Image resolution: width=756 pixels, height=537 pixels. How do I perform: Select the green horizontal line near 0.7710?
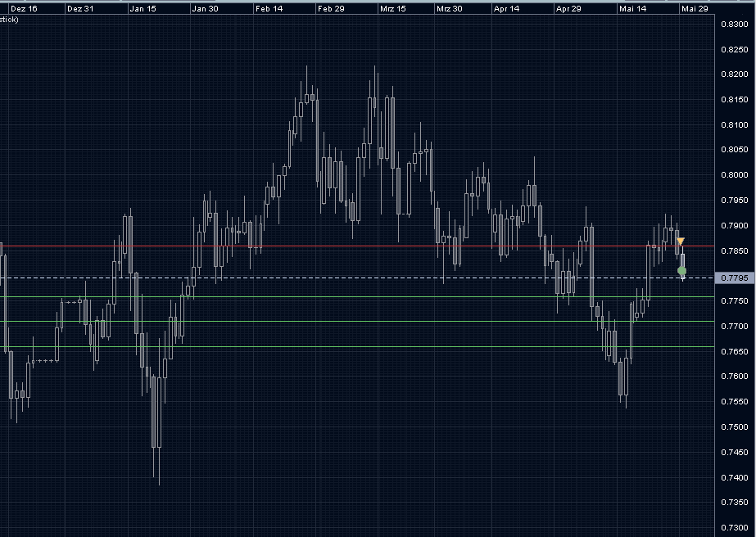tap(357, 322)
